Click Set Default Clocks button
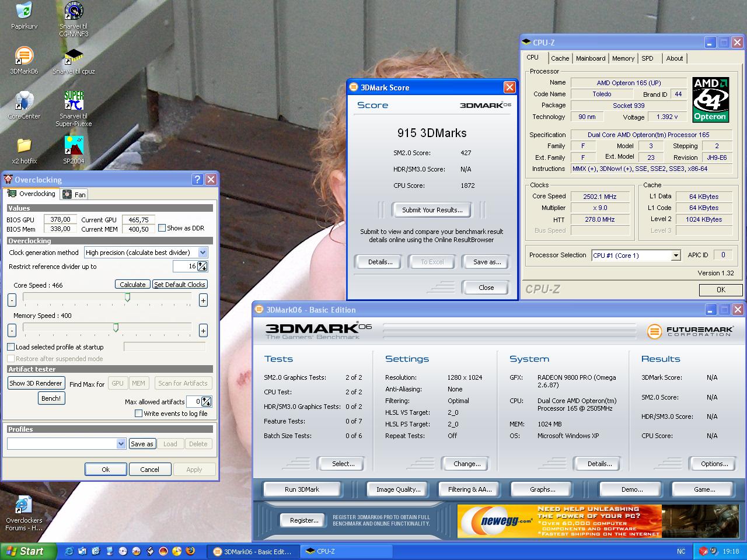Screen dimensions: 747x560 180,285
